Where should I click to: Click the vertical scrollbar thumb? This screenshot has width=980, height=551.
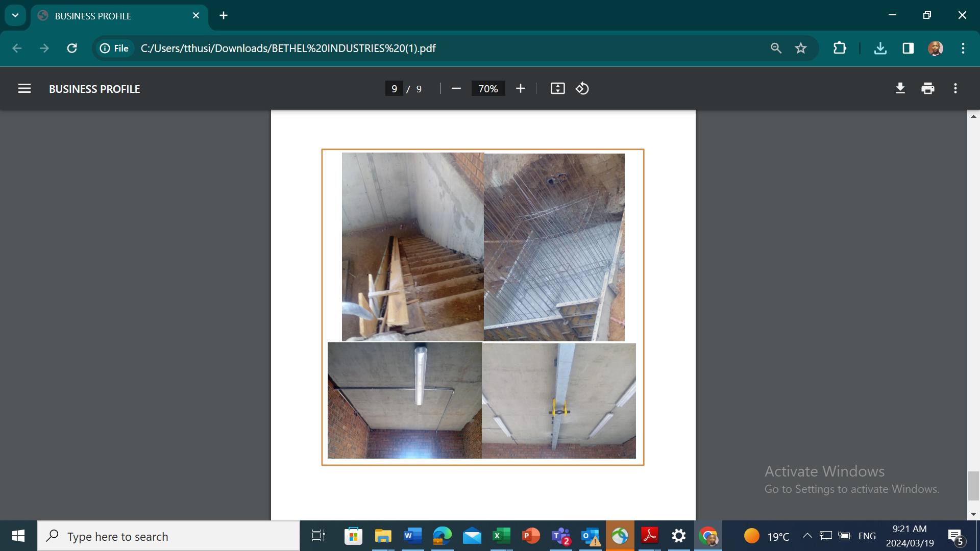pos(973,486)
